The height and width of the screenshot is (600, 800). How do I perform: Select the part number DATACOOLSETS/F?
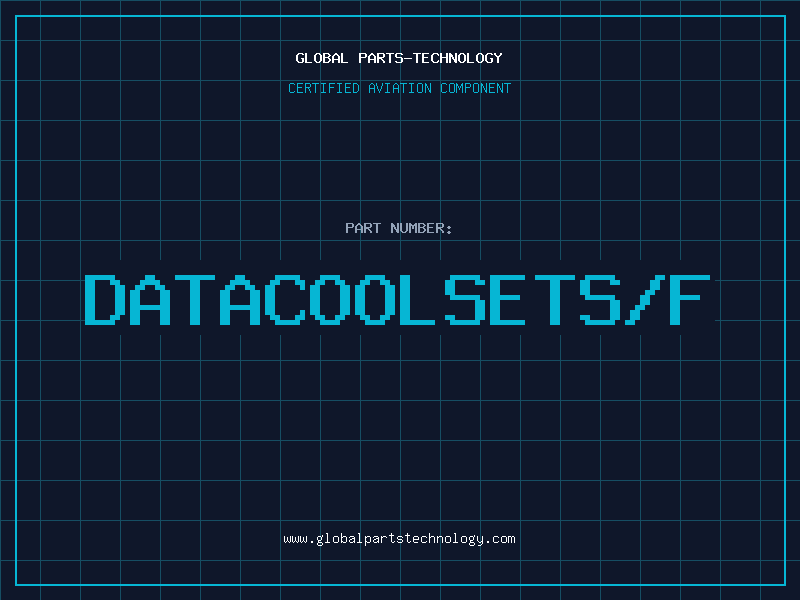[x=397, y=300]
